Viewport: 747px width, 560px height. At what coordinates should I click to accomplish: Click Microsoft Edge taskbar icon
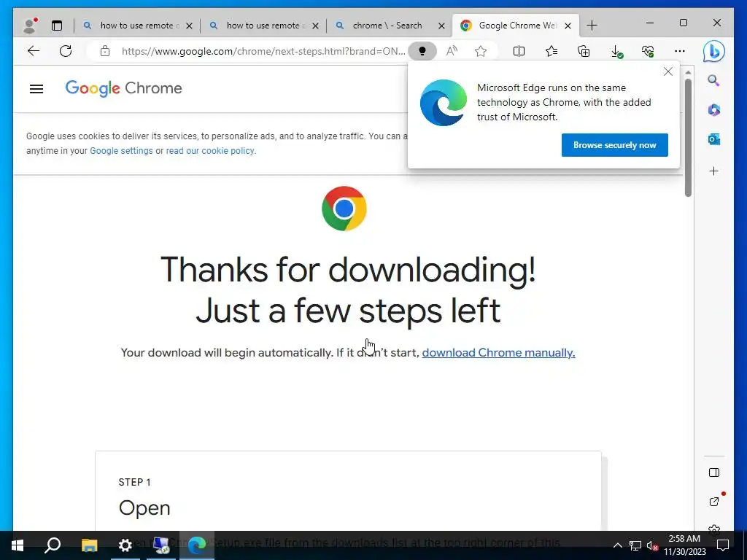(197, 545)
